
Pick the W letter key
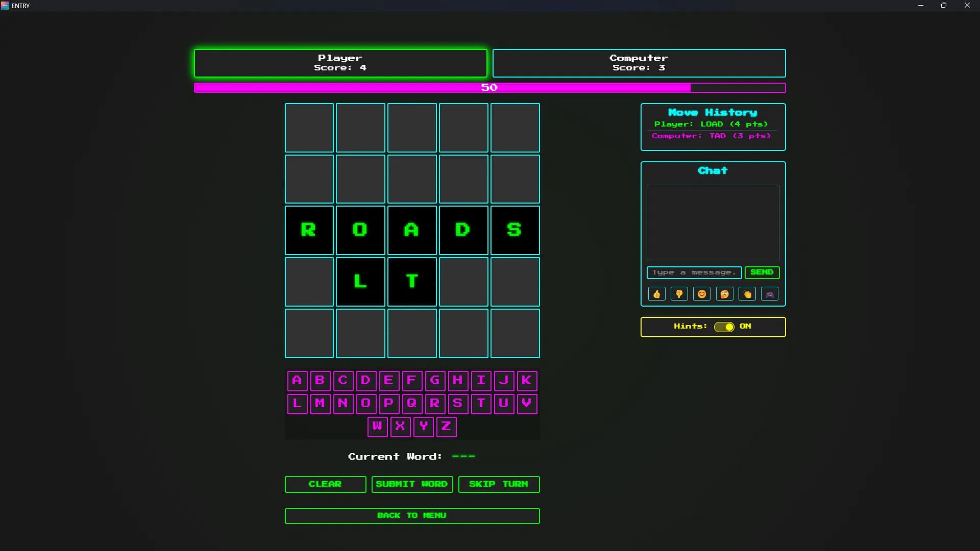(377, 427)
